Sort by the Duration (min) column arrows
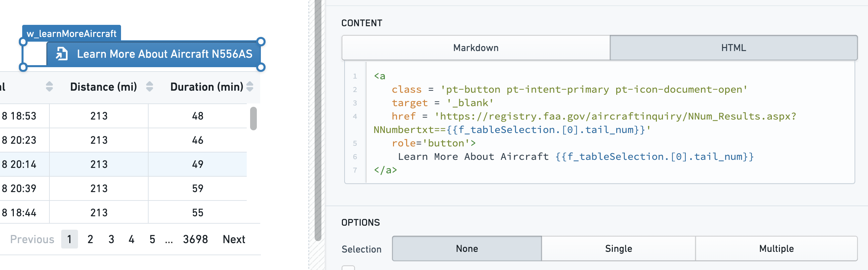The image size is (868, 270). [250, 87]
